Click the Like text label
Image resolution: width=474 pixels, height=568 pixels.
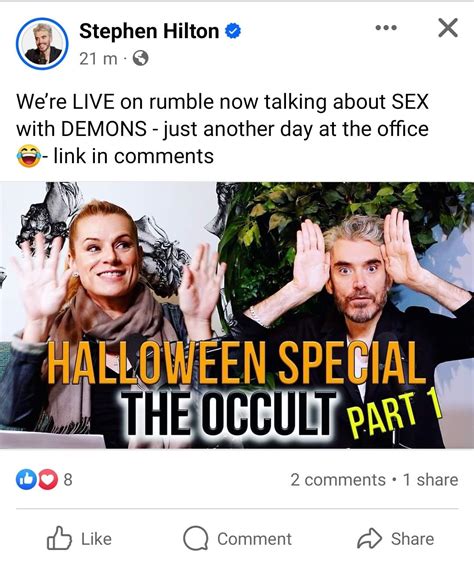point(96,539)
